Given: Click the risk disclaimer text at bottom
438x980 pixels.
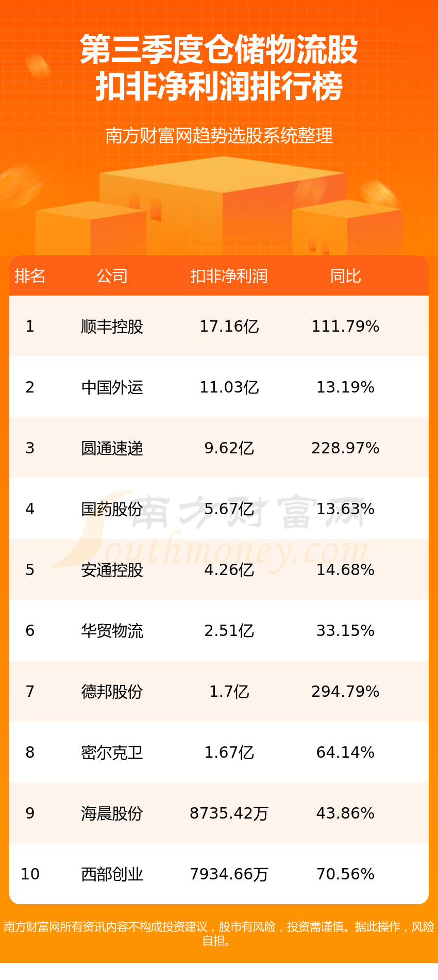Looking at the screenshot, I should tap(219, 934).
